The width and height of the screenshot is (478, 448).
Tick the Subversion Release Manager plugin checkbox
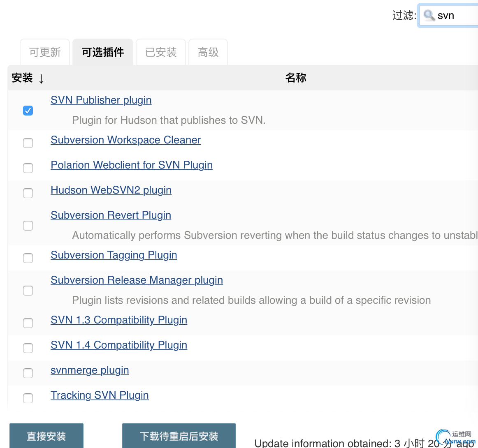click(x=28, y=290)
